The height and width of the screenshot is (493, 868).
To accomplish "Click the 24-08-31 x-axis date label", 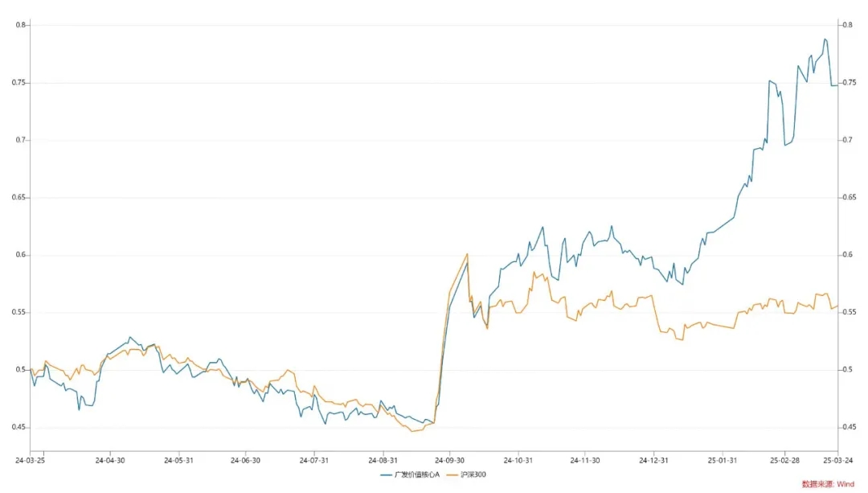I will tap(382, 461).
